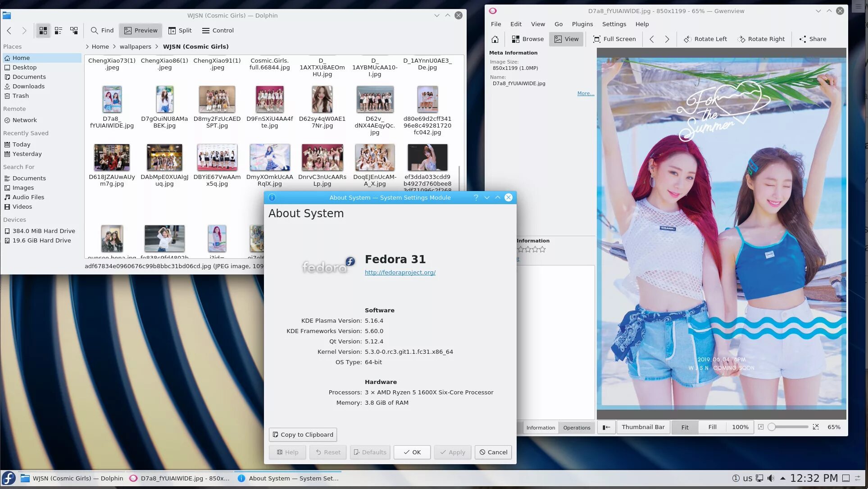
Task: Switch Dolphin to details view mode
Action: (74, 31)
